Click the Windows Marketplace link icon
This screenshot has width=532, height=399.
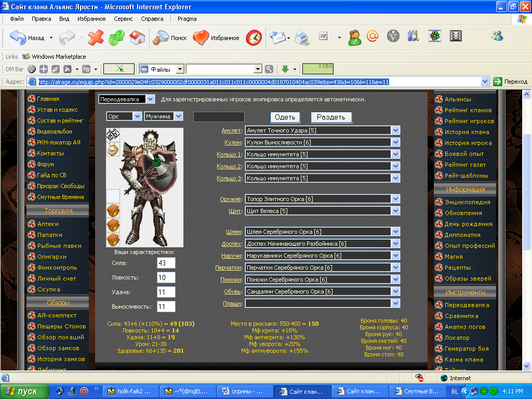[x=26, y=56]
